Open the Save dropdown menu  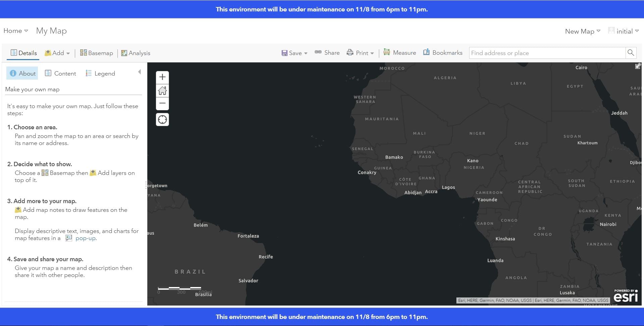[x=294, y=53]
